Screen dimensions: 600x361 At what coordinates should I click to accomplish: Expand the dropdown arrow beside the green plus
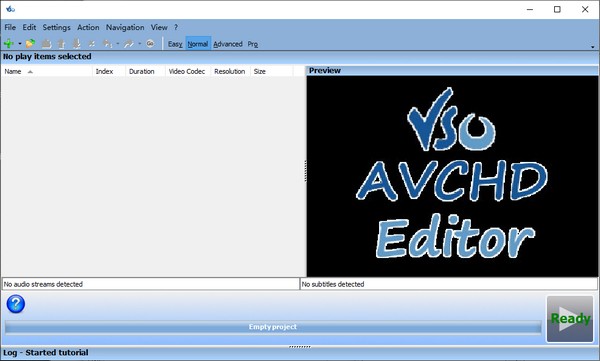pyautogui.click(x=20, y=44)
